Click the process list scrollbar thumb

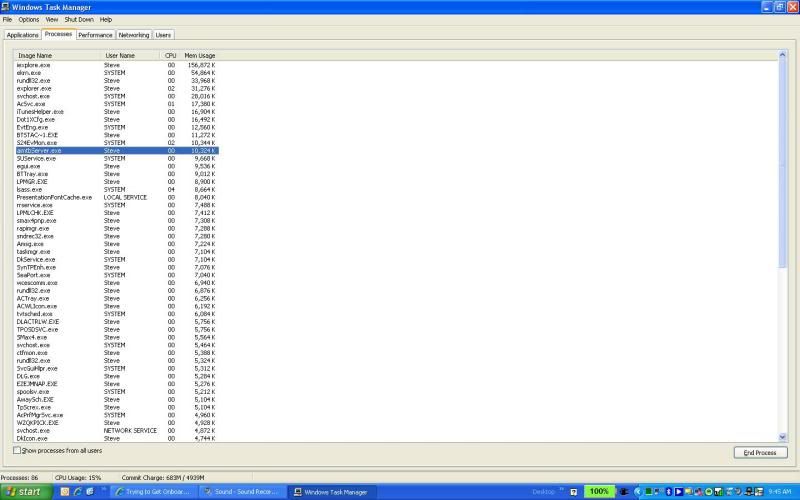[783, 163]
